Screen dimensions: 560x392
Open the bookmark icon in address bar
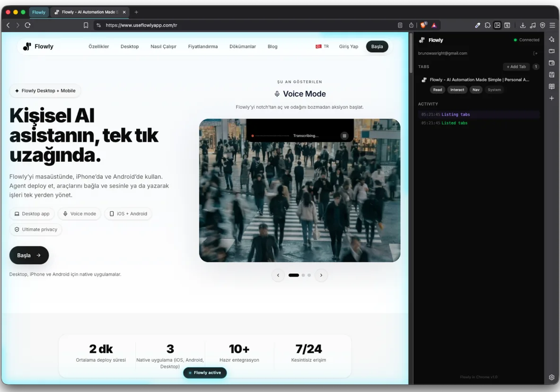pyautogui.click(x=86, y=26)
